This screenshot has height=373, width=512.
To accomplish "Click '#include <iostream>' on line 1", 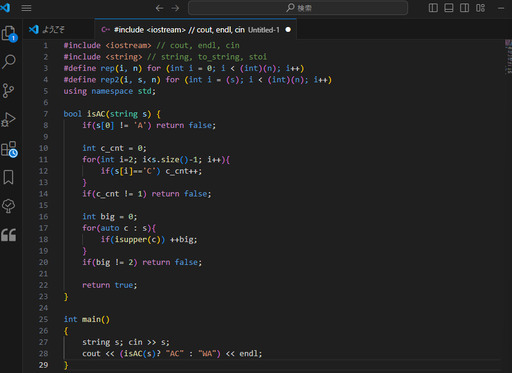I will tap(107, 45).
